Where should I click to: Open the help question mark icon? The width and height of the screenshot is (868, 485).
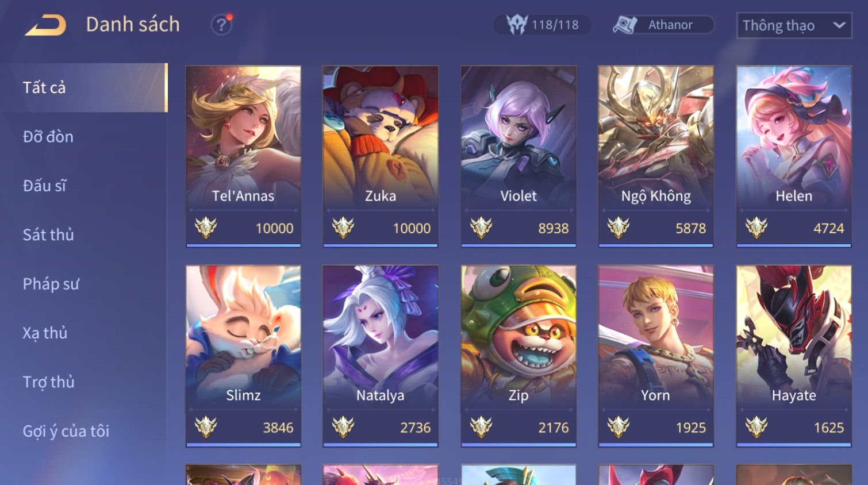click(x=221, y=25)
